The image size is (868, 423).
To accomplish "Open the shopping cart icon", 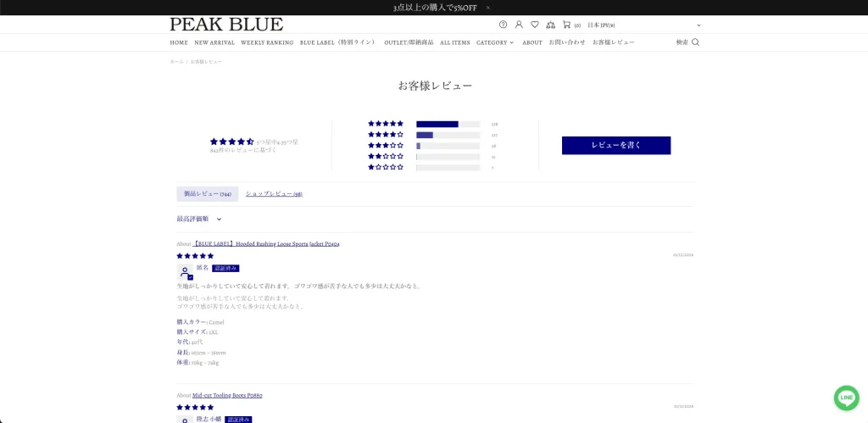I will [x=566, y=25].
